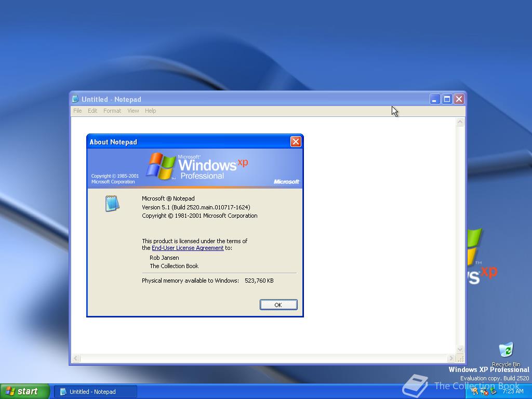Screen dimensions: 532x399
Task: Click Copyright 1981-2001 Microsoft Corporation line
Action: (199, 216)
